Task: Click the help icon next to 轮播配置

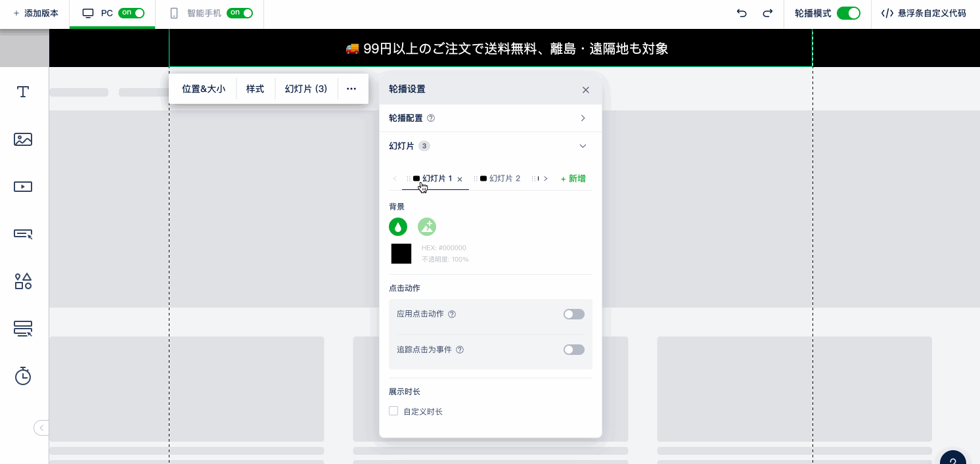Action: (431, 118)
